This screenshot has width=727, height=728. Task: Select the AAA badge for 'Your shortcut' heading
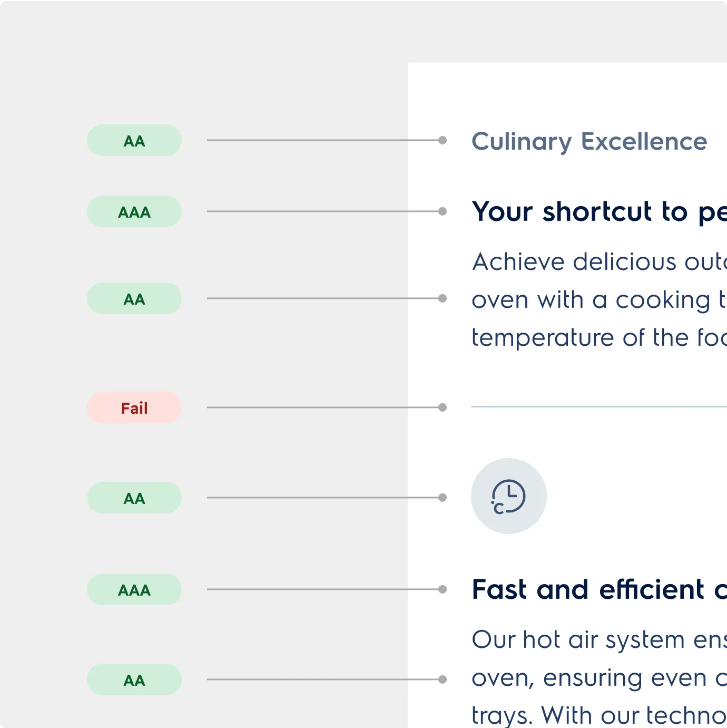[134, 211]
